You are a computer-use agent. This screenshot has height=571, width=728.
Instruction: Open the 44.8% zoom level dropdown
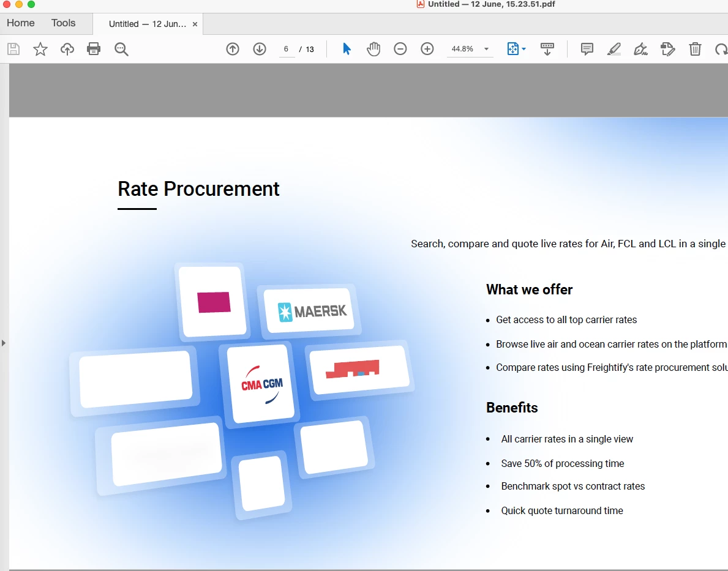(x=470, y=49)
